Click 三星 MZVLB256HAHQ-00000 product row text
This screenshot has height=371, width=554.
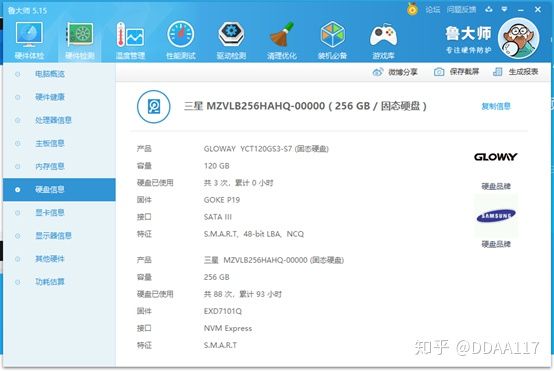click(273, 260)
